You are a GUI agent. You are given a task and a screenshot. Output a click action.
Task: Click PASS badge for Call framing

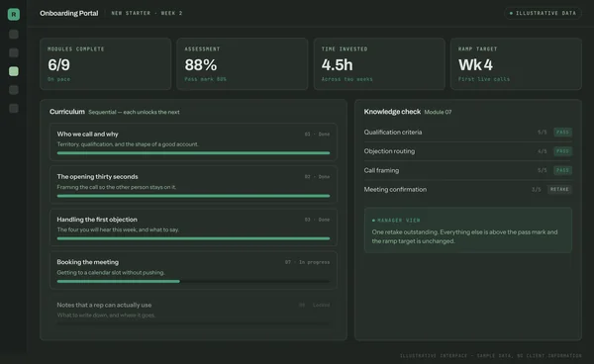tap(562, 170)
